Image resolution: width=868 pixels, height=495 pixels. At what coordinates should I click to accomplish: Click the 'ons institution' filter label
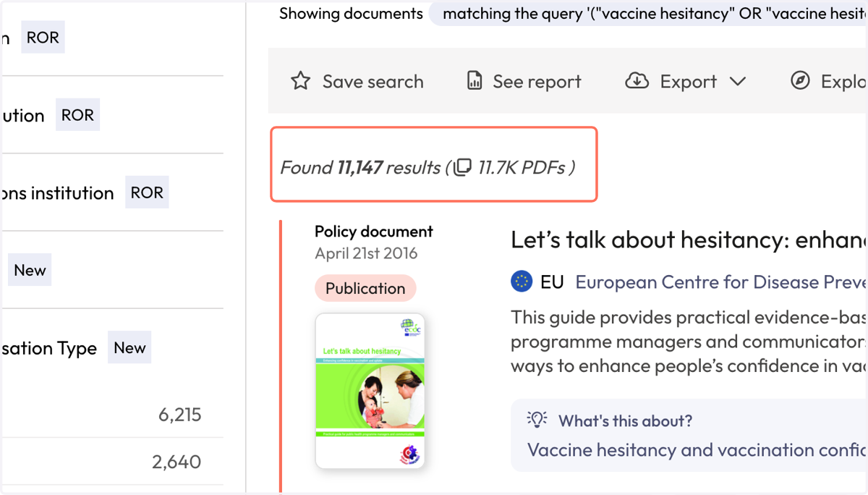coord(58,193)
